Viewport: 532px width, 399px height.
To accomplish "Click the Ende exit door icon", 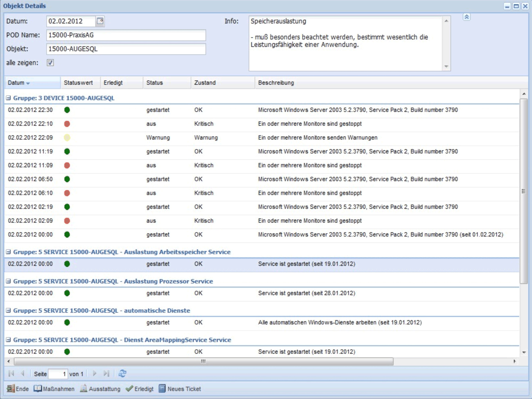I will 11,389.
